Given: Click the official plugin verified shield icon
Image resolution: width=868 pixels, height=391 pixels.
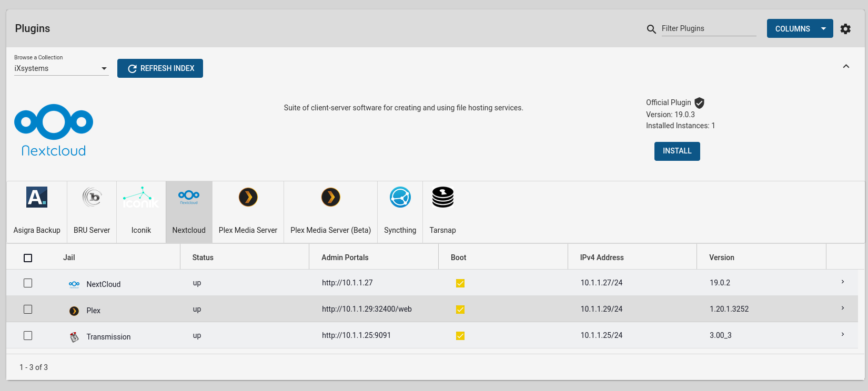Looking at the screenshot, I should [699, 103].
